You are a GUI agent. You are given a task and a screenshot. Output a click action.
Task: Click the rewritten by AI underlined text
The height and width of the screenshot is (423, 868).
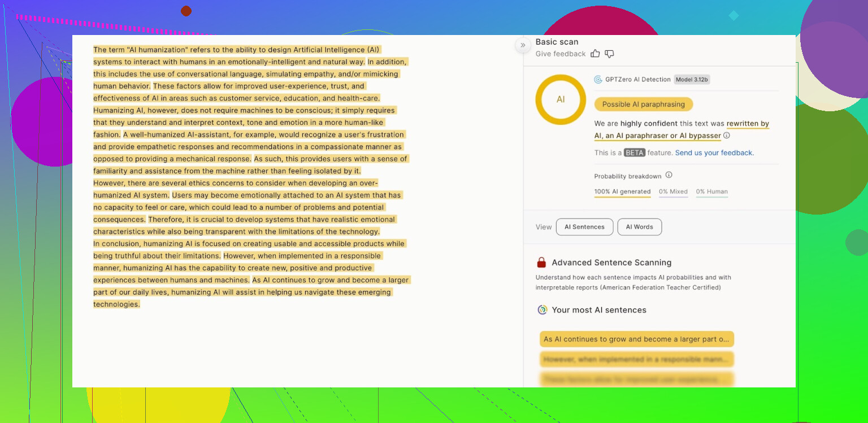click(747, 124)
